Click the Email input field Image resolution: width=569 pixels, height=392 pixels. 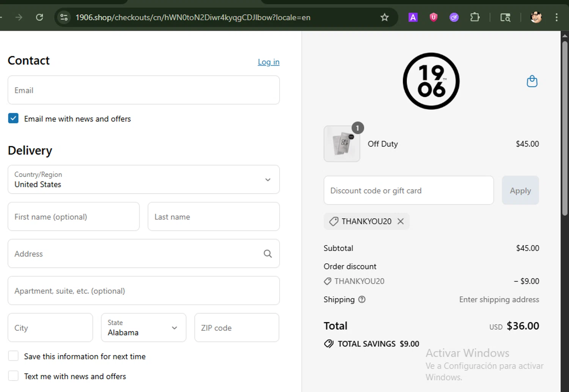(x=144, y=90)
